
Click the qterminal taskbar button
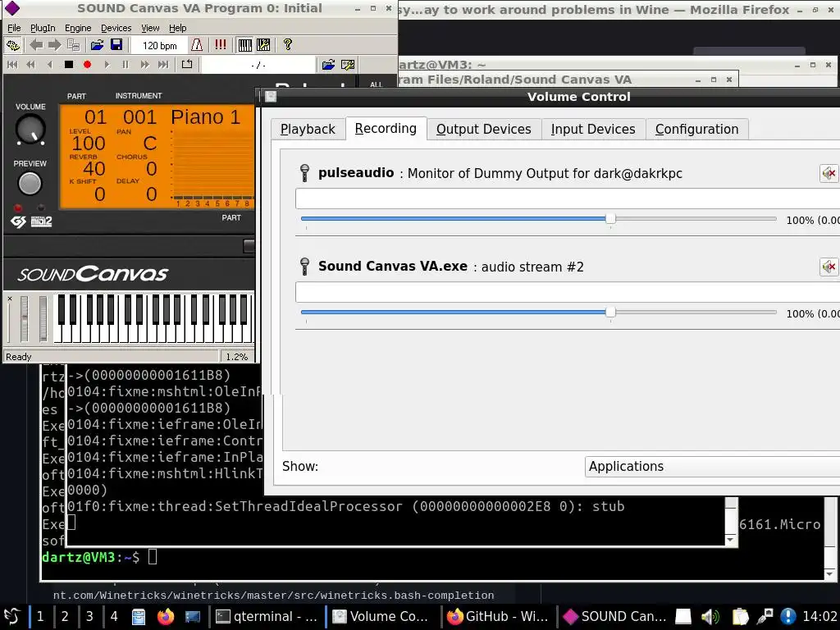coord(267,617)
